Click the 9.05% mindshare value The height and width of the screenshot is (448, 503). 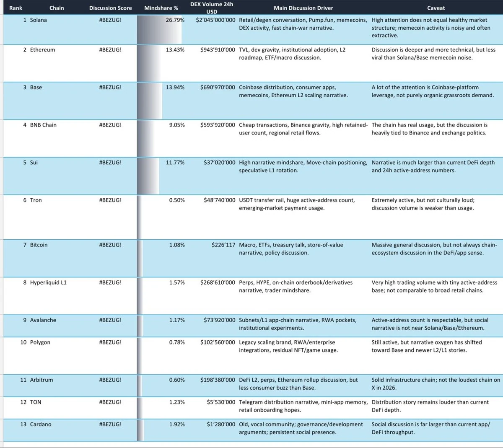[x=177, y=125]
